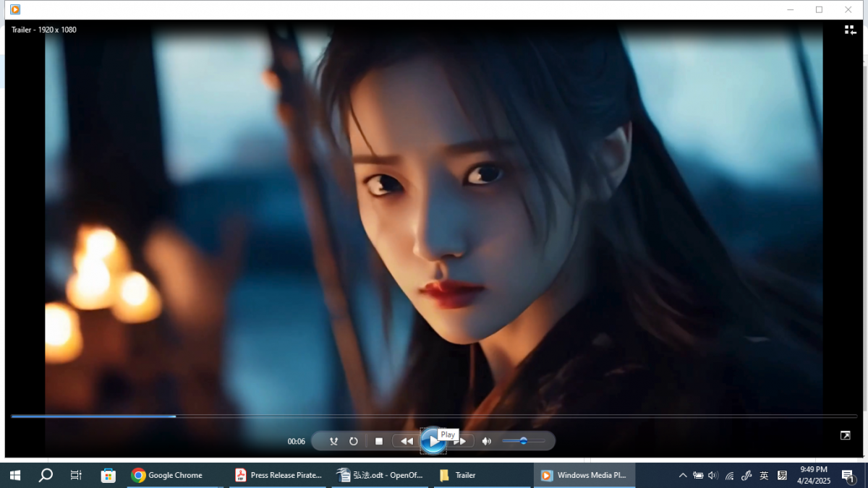
Task: Open the network connections flyout
Action: tap(729, 475)
